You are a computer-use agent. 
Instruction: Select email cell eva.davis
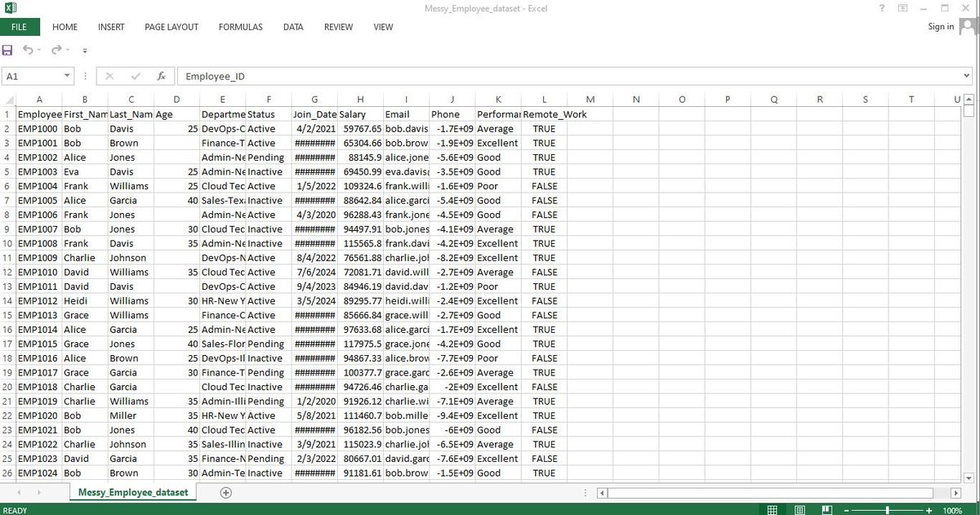point(406,171)
